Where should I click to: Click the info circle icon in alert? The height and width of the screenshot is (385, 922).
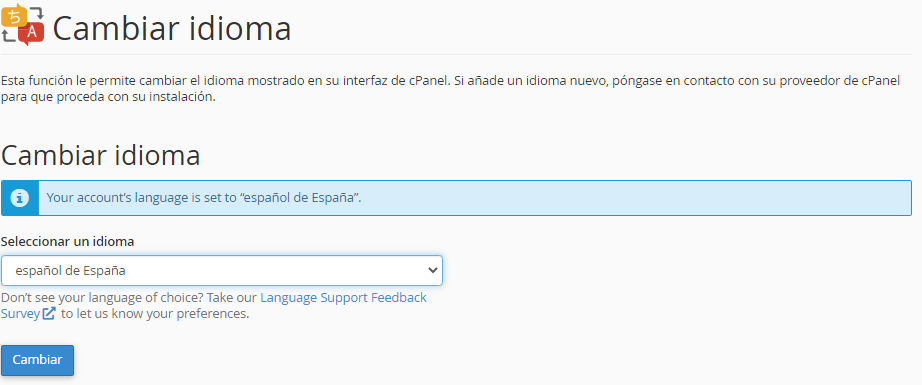pos(19,197)
